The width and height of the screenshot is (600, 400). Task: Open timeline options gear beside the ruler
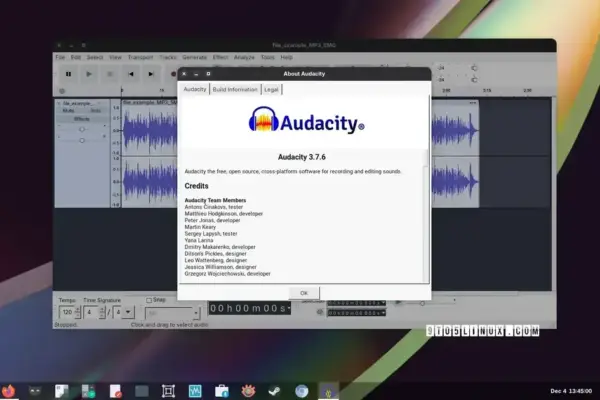(62, 91)
